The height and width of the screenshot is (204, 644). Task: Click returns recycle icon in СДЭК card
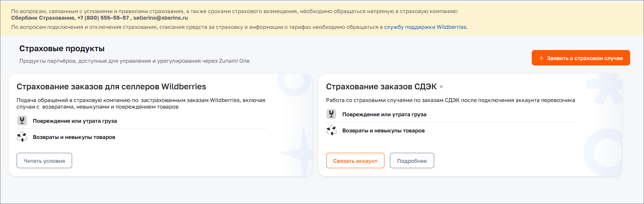click(332, 130)
